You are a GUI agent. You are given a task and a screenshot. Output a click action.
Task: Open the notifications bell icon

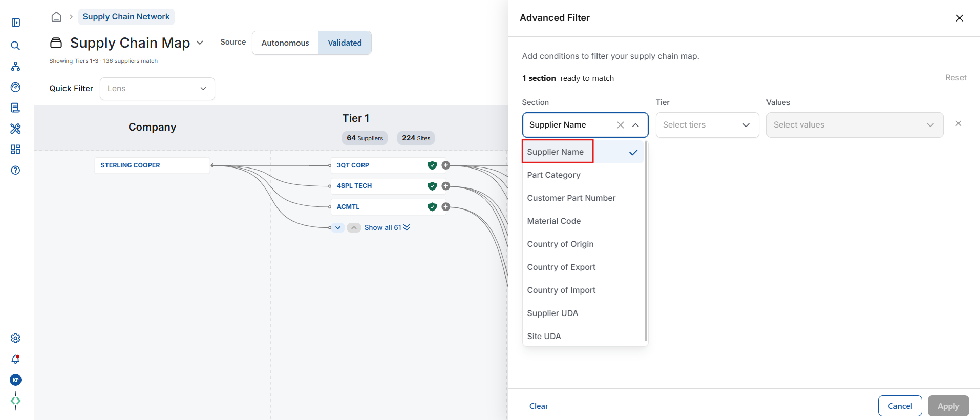[x=16, y=359]
